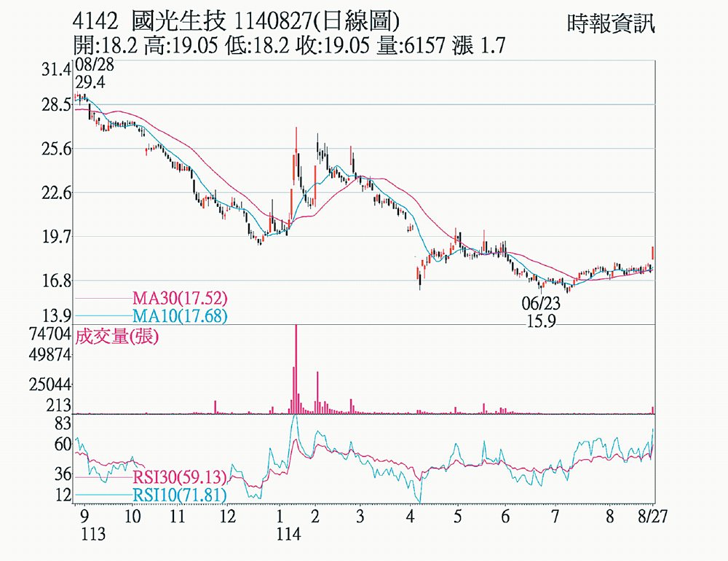
Task: Click the 時報資訊 source label
Action: pyautogui.click(x=611, y=24)
